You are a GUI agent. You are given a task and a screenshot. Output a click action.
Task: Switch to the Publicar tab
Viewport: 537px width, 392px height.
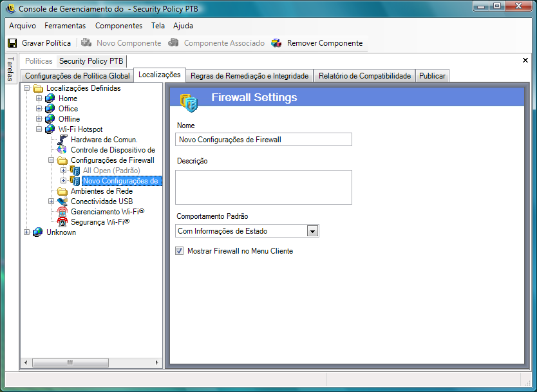point(432,76)
